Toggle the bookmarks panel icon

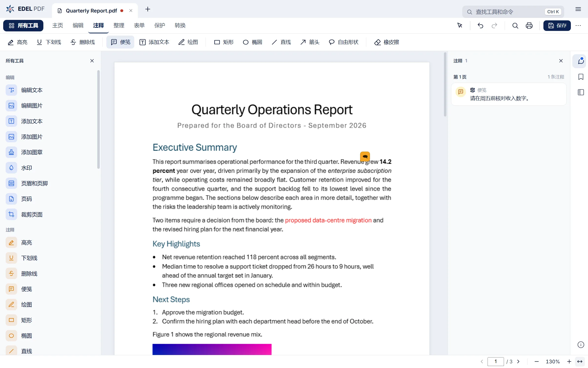click(581, 77)
